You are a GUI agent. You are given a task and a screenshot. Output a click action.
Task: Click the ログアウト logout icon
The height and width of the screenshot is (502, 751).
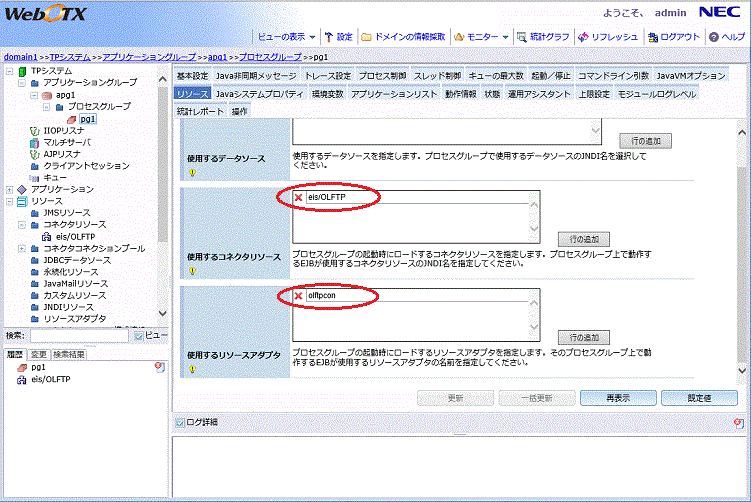pos(653,37)
